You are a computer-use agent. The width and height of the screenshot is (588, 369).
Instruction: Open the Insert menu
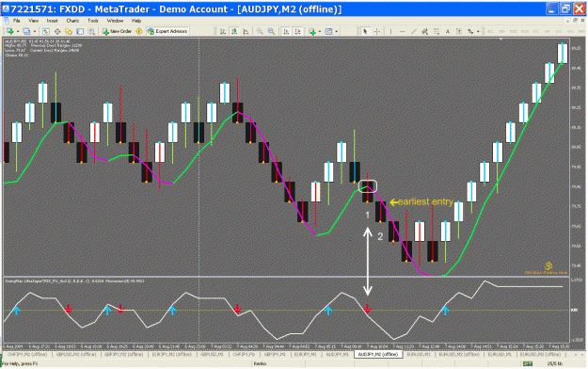pos(52,21)
